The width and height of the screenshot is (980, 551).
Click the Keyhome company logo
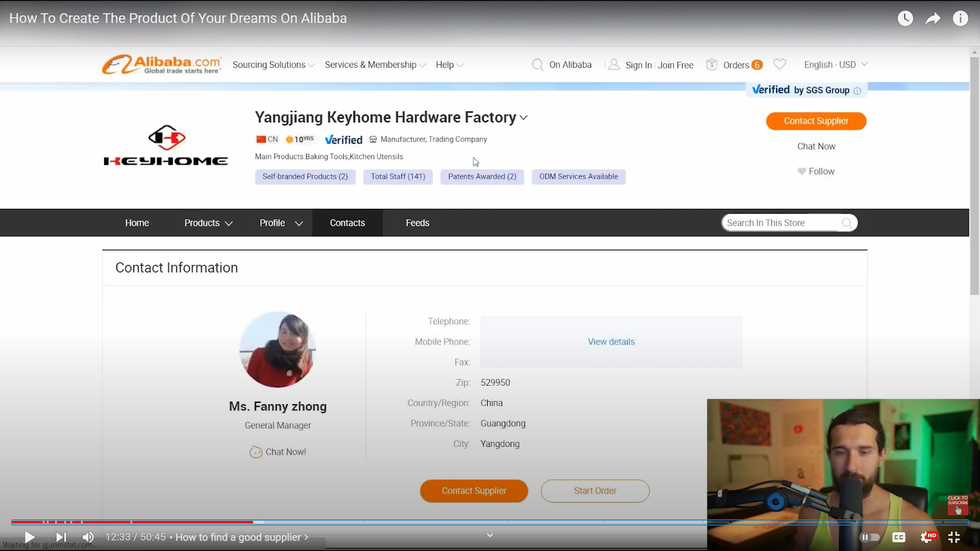tap(166, 145)
